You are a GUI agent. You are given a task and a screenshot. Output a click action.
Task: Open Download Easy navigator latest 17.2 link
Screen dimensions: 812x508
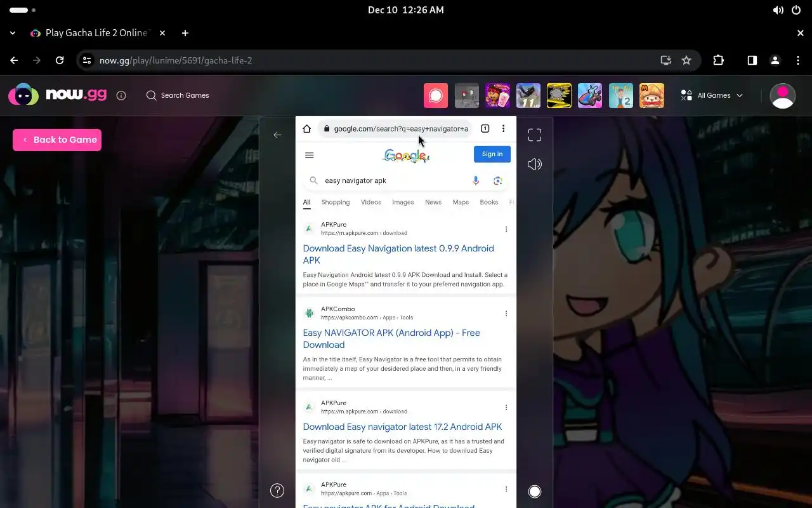pos(402,427)
